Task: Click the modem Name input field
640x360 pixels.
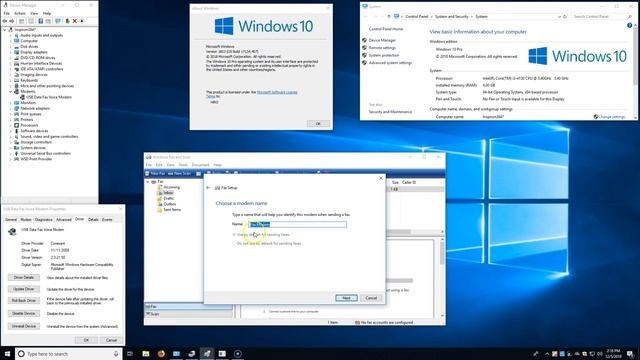Action: [298, 224]
